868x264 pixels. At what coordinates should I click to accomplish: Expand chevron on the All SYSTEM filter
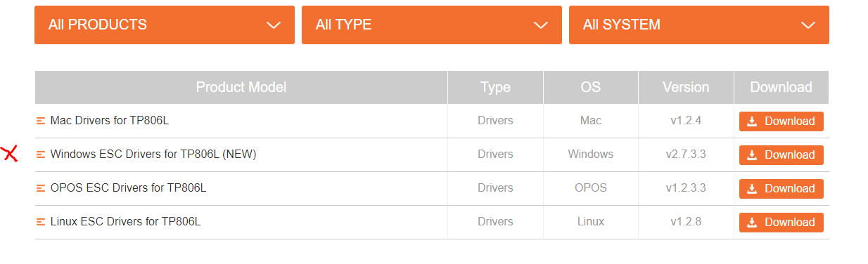point(808,25)
